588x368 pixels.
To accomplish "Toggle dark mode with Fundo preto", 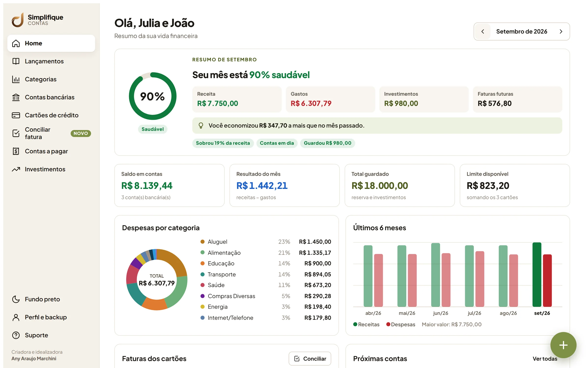I will 51,299.
